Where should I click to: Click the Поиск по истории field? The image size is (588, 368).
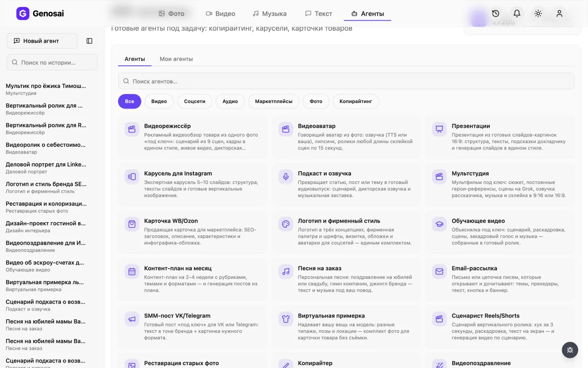click(x=52, y=62)
